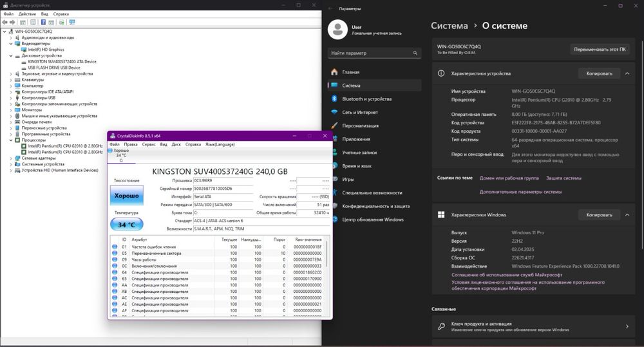Open Домен или рабочая группа link

[x=509, y=178]
